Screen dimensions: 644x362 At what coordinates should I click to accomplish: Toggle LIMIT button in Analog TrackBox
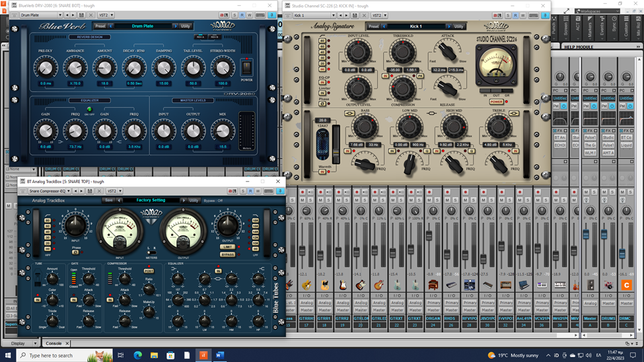pos(227,247)
